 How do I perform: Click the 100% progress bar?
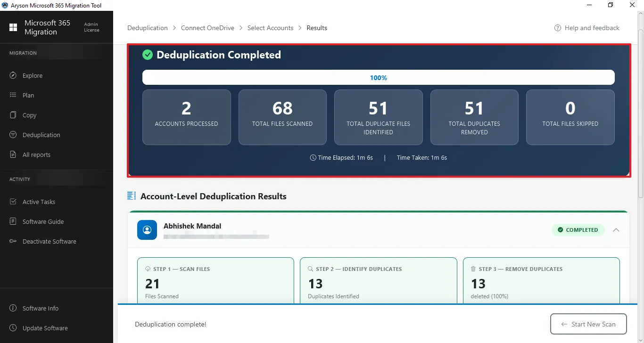[x=379, y=78]
